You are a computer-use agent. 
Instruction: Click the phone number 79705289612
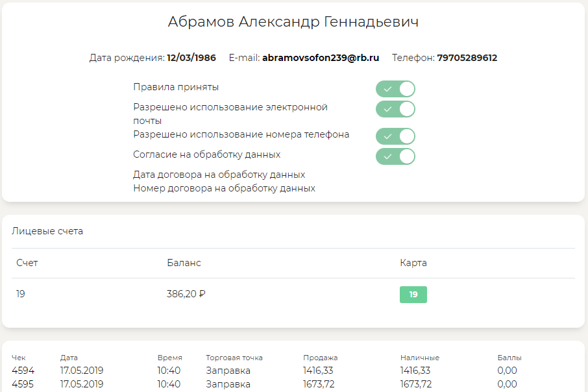[467, 58]
